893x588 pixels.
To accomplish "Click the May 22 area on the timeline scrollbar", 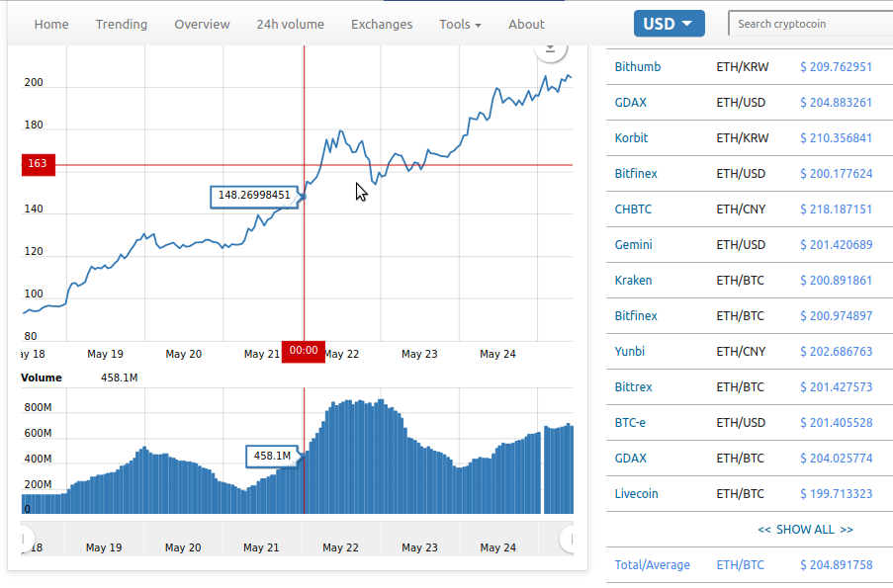I will 340,546.
